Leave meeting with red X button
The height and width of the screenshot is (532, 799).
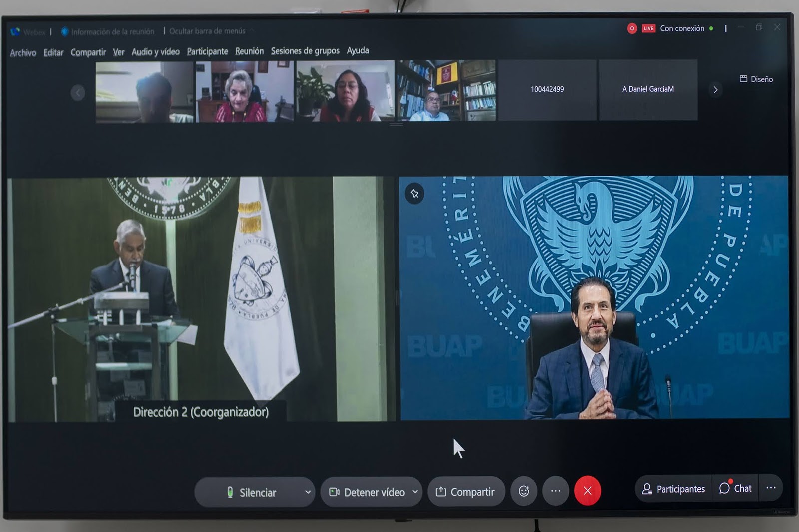click(x=588, y=491)
